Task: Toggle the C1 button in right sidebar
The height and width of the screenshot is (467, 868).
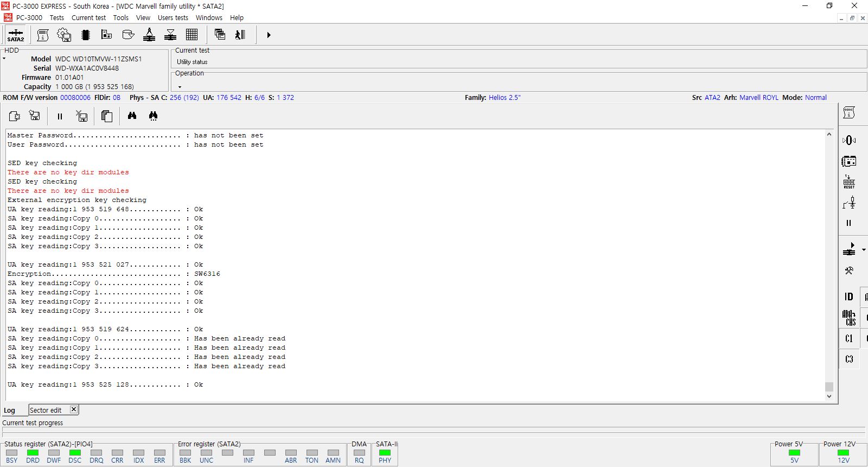Action: coord(848,338)
